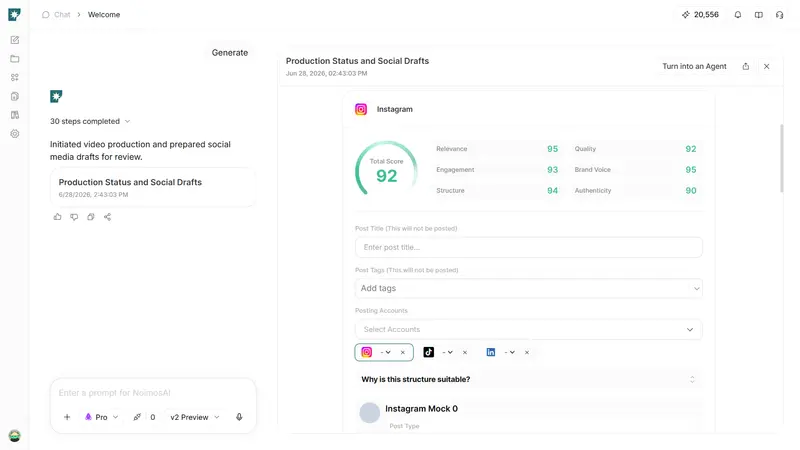Screen dimensions: 800x450
Task: Click the prompt input for NoimosAI
Action: click(153, 393)
